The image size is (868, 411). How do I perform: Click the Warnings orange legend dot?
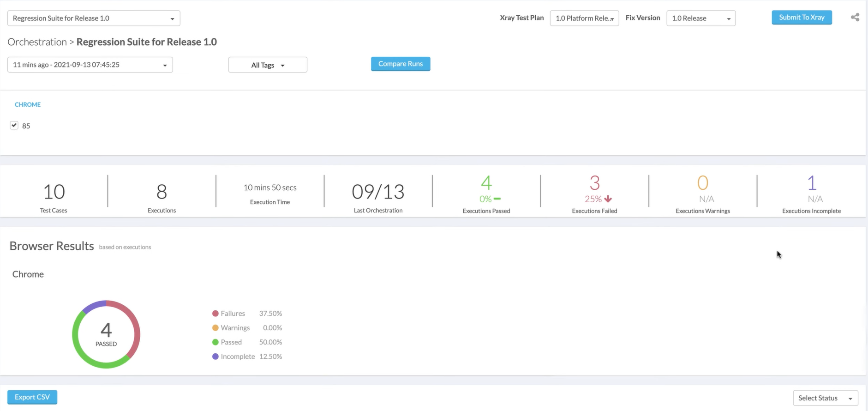click(215, 328)
